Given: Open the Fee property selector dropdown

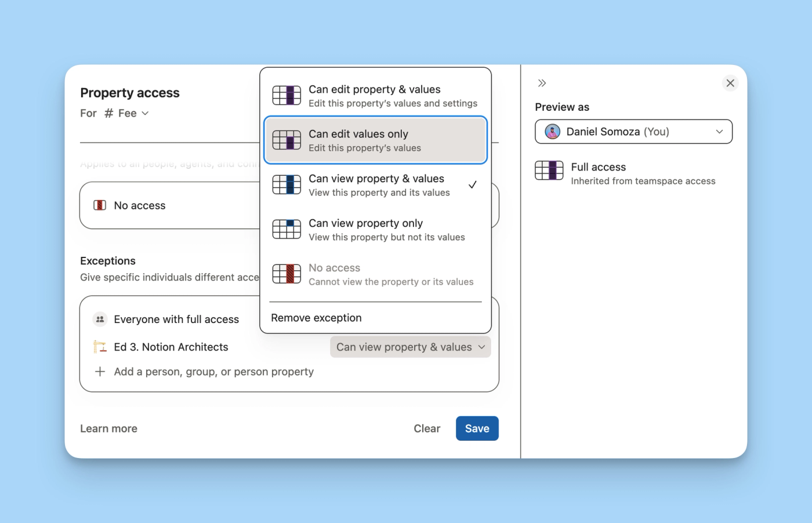Looking at the screenshot, I should [x=127, y=113].
